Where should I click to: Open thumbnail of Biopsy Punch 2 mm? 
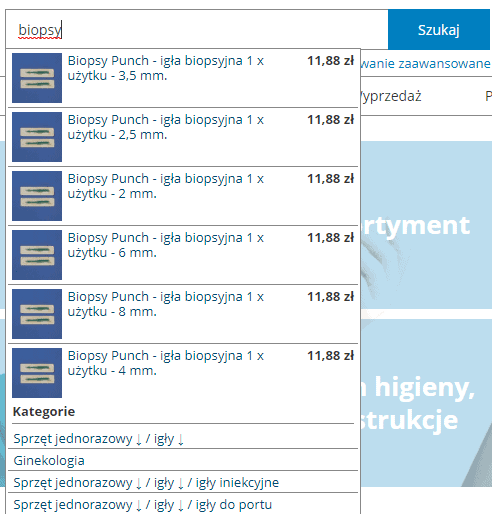[x=37, y=196]
